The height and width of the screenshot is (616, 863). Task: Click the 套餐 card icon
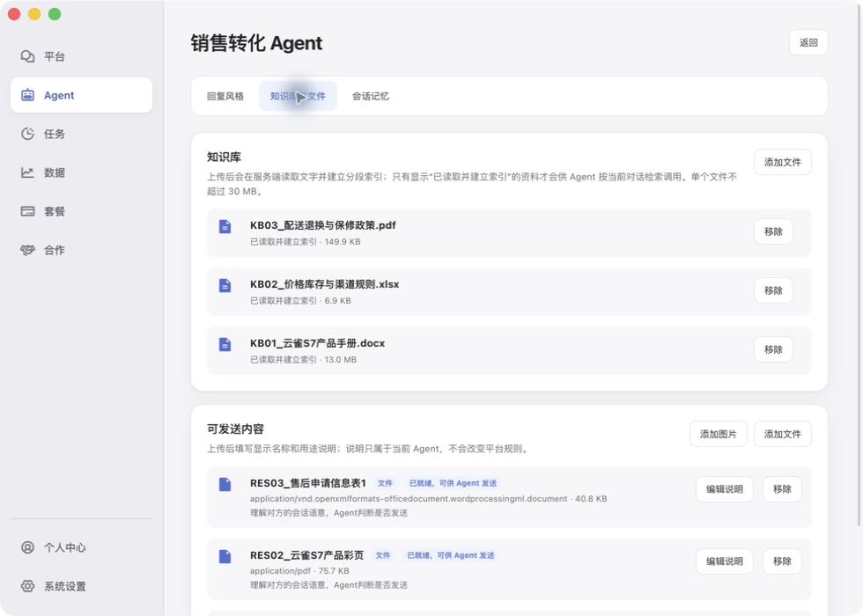point(27,211)
